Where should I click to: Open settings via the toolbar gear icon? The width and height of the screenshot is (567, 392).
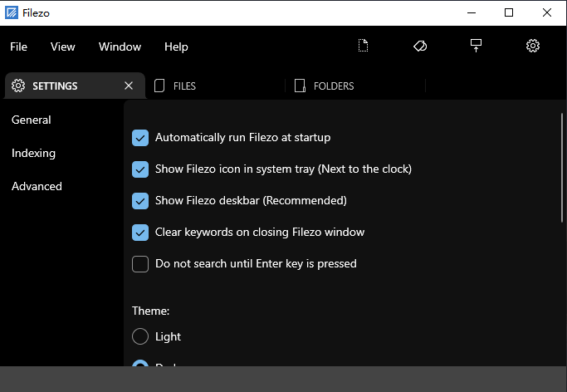click(533, 46)
